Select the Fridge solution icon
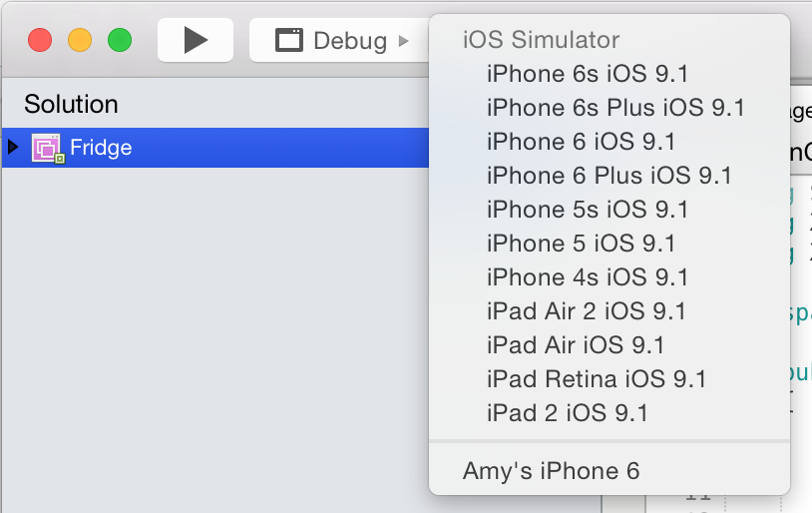The width and height of the screenshot is (812, 513). [48, 148]
